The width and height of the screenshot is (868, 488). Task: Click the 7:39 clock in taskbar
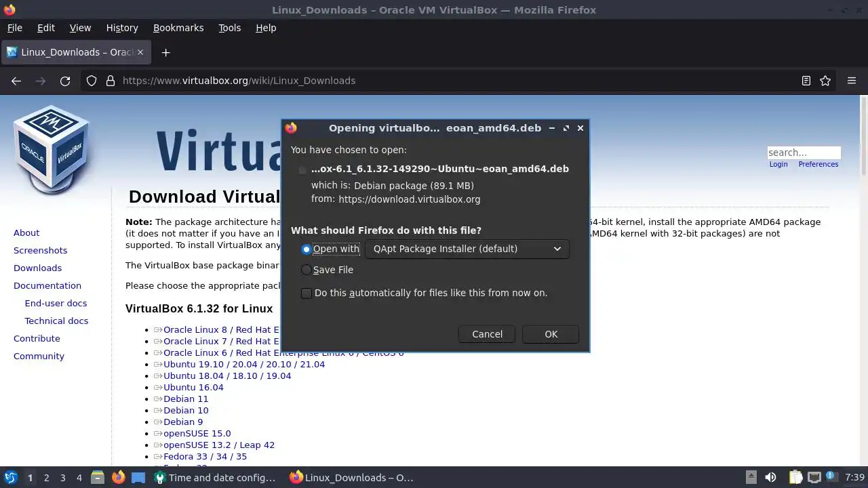coord(854,477)
